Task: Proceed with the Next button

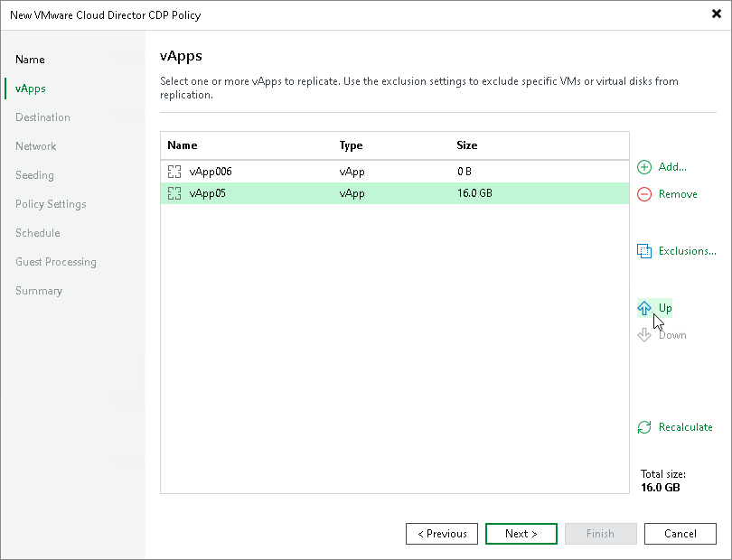Action: (x=521, y=534)
